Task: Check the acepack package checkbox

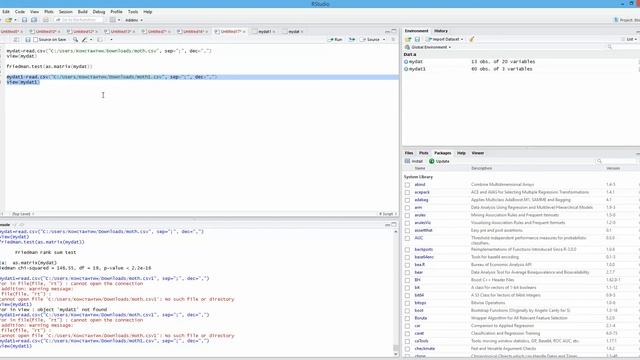Action: coord(407,192)
